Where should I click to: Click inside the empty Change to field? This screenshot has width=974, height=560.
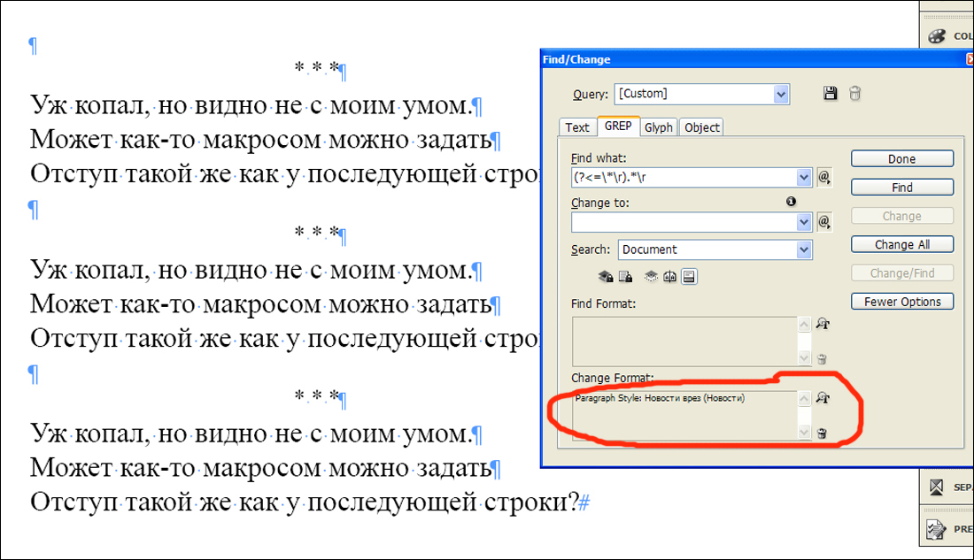pos(684,222)
